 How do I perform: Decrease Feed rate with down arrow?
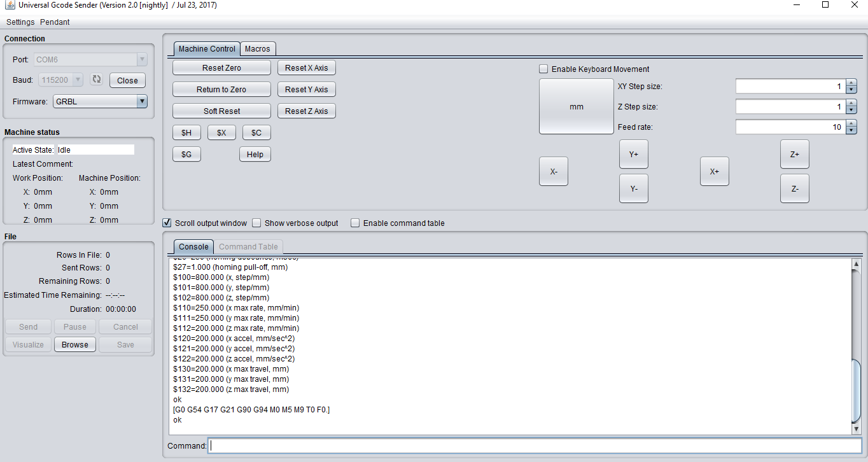[x=851, y=130]
